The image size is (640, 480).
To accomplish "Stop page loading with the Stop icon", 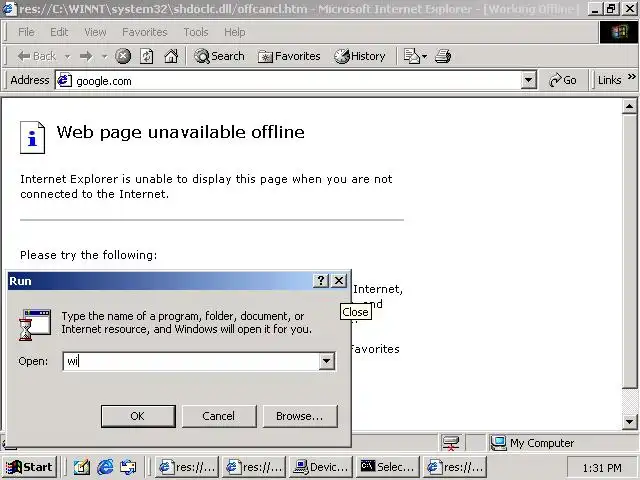I will (123, 56).
